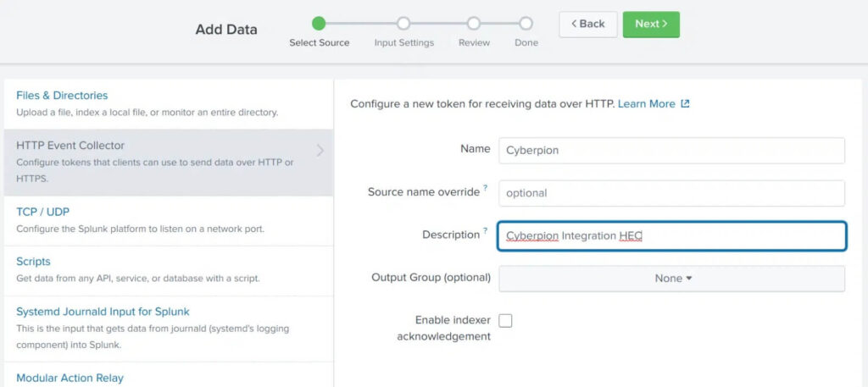Select Systemd Journald Input for Splunk
This screenshot has height=387, width=868.
point(103,312)
